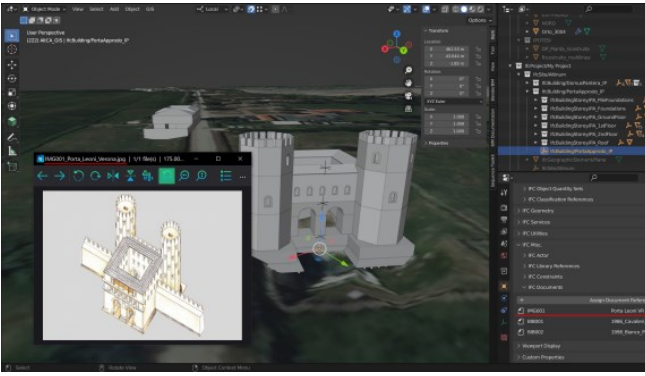Viewport: 645px width, 376px height.
Task: Expand IFC Actor section
Action: click(x=536, y=255)
